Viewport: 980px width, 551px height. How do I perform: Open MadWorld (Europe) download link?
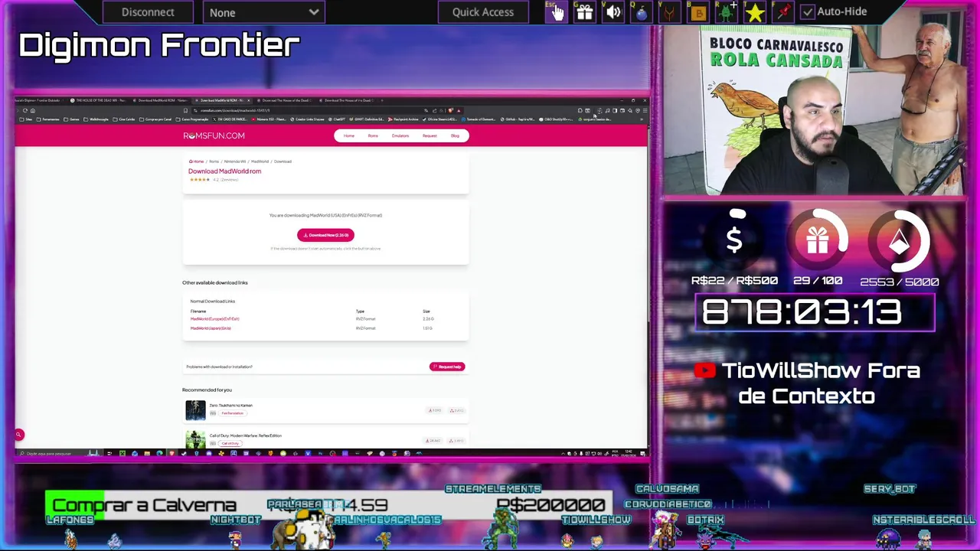(x=214, y=318)
